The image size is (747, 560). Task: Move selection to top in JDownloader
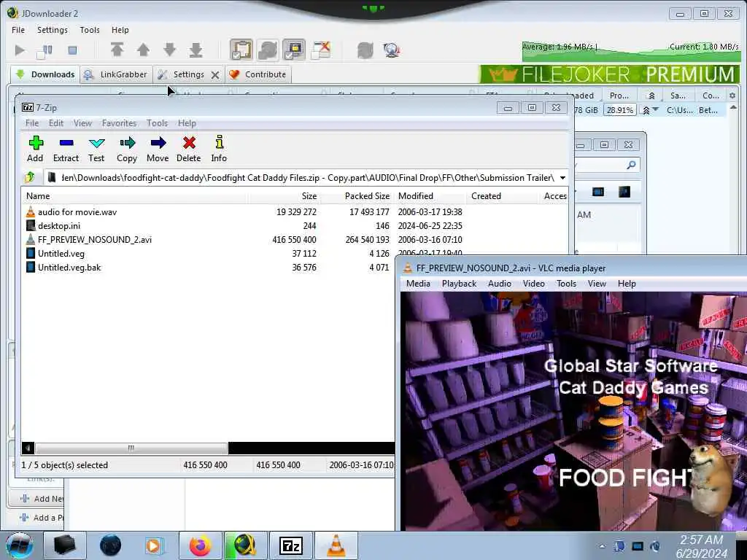[117, 50]
